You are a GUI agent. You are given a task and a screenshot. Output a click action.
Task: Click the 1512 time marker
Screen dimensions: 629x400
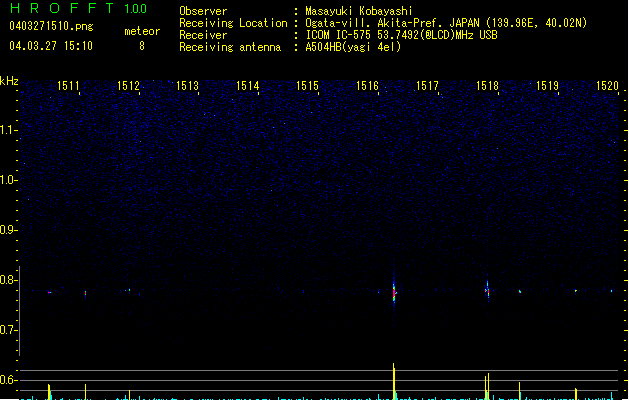pyautogui.click(x=128, y=86)
